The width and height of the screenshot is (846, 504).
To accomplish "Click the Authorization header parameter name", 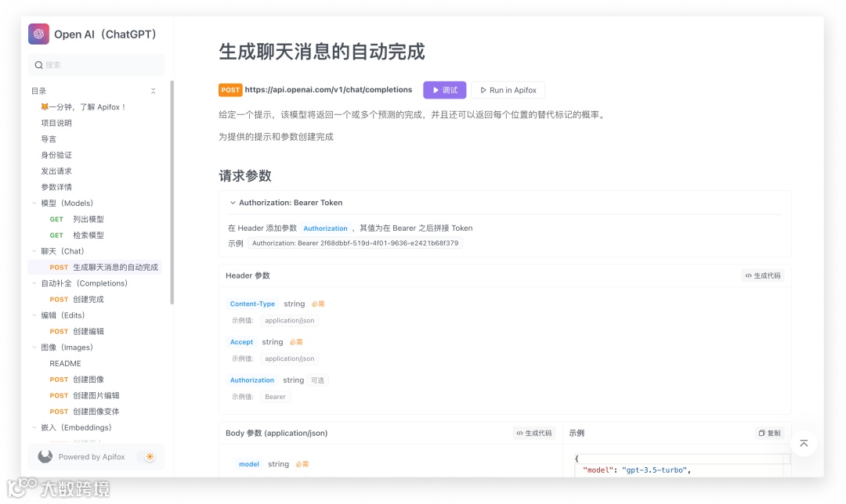I will 252,380.
